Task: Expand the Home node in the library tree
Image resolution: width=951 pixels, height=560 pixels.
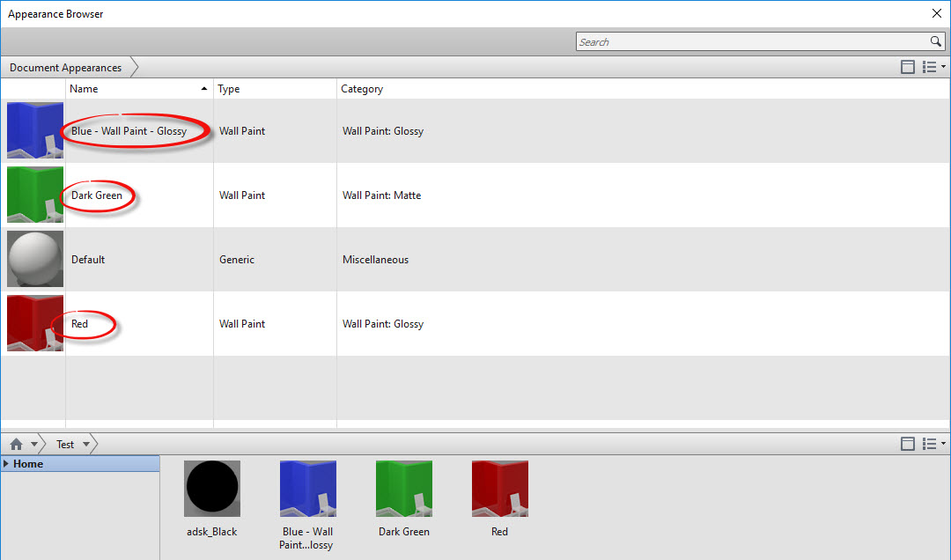Action: click(x=9, y=463)
